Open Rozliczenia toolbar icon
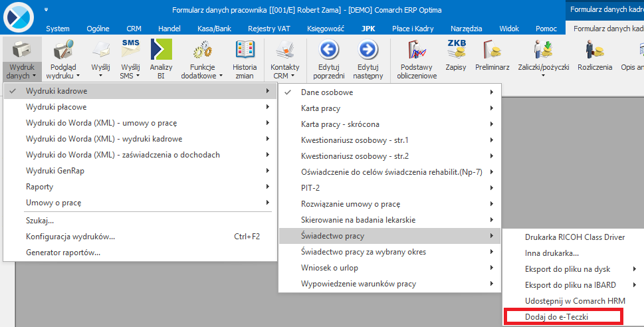 [x=594, y=51]
